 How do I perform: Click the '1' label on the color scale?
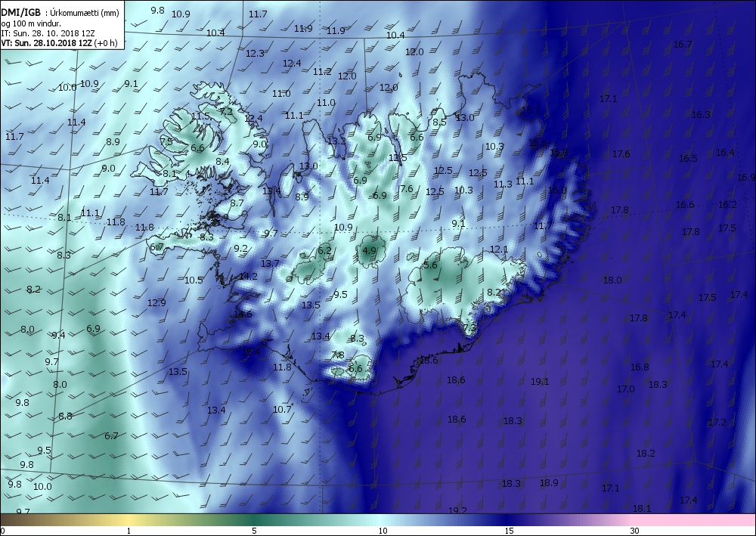pos(129,531)
